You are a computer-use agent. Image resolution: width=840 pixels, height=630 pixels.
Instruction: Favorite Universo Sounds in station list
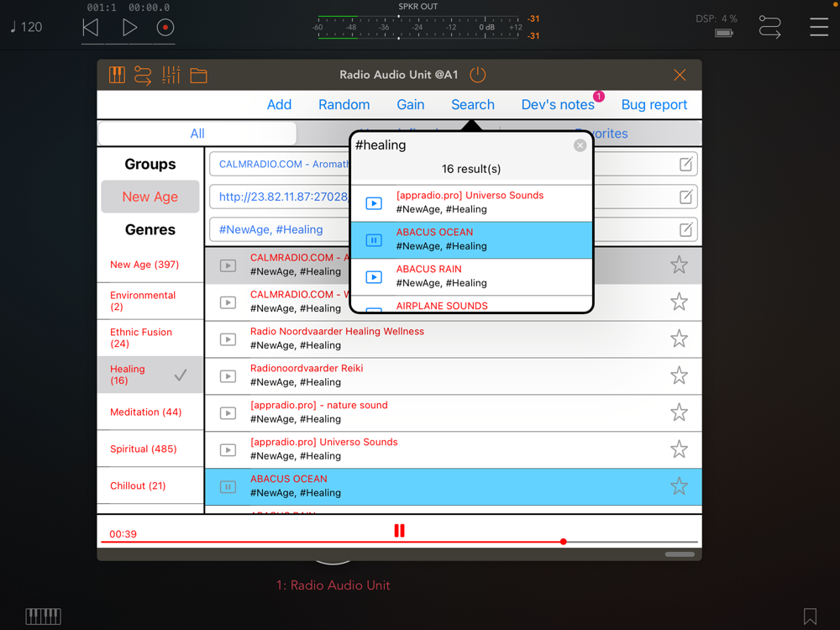(x=680, y=449)
